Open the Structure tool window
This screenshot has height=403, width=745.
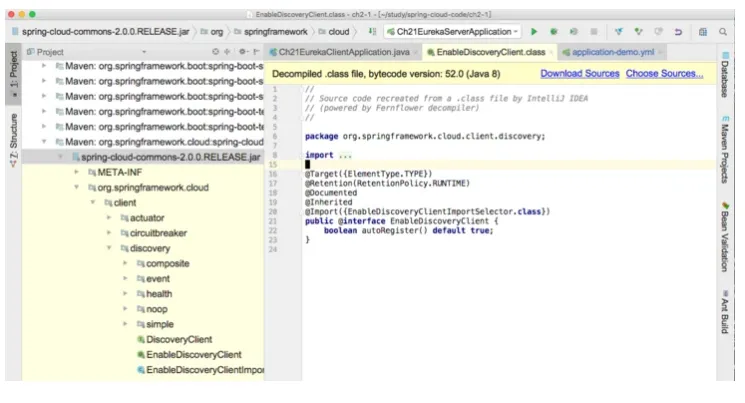click(14, 139)
